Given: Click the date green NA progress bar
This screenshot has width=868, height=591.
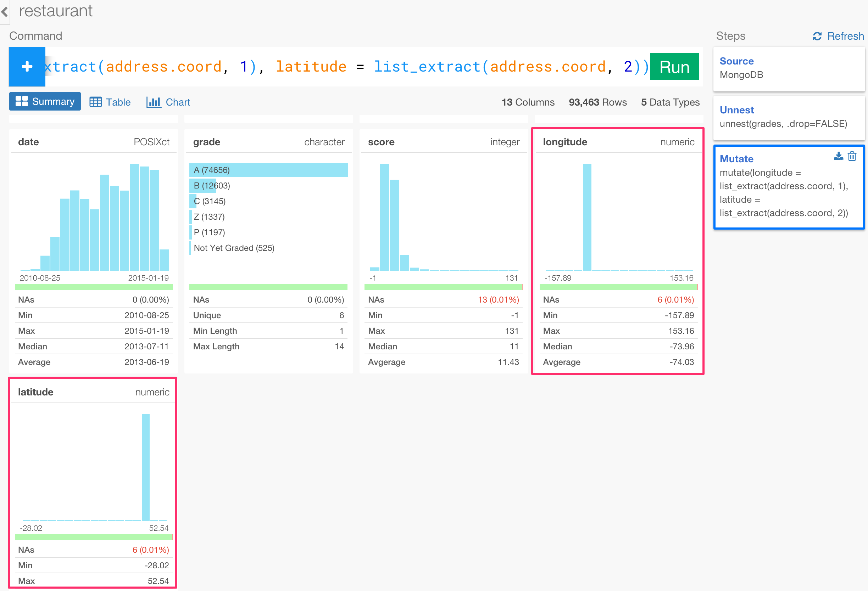Looking at the screenshot, I should 94,287.
